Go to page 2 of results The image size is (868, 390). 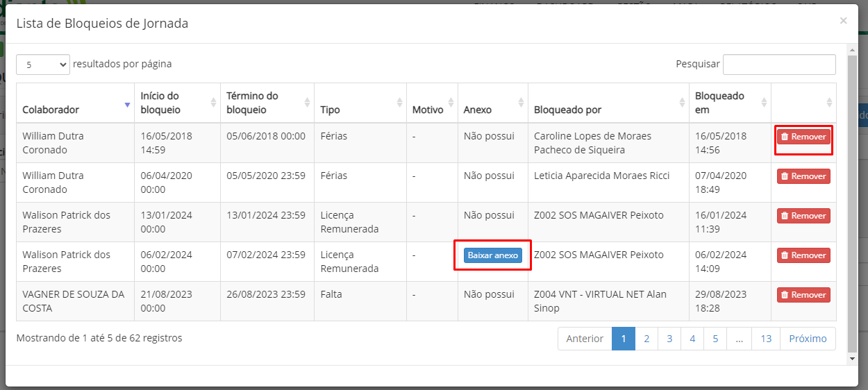pos(646,339)
